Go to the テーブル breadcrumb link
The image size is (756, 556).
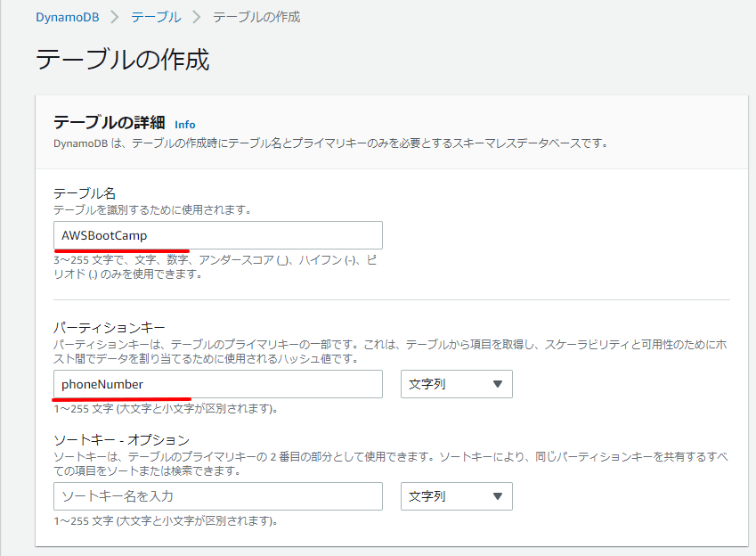coord(156,18)
